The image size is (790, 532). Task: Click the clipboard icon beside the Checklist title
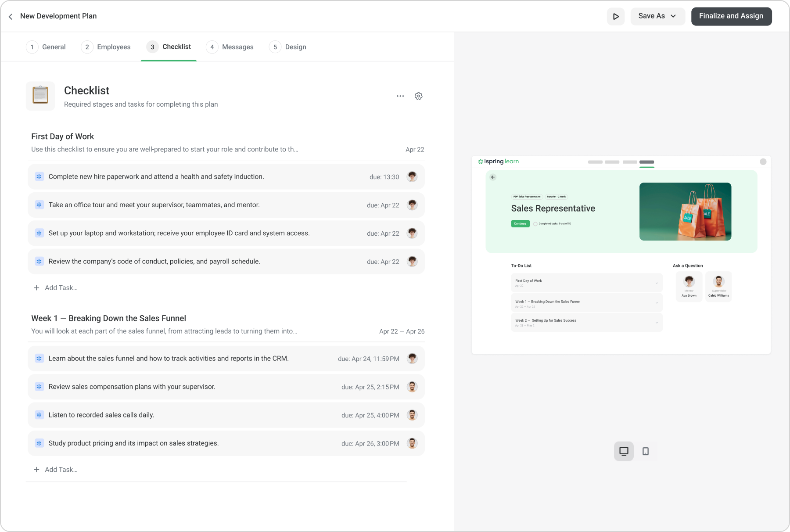tap(40, 96)
